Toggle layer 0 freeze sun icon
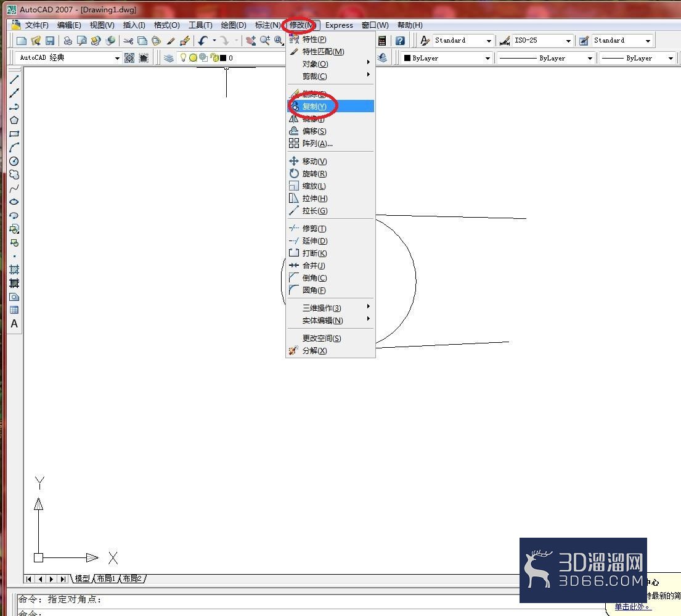This screenshot has width=681, height=616. (193, 57)
